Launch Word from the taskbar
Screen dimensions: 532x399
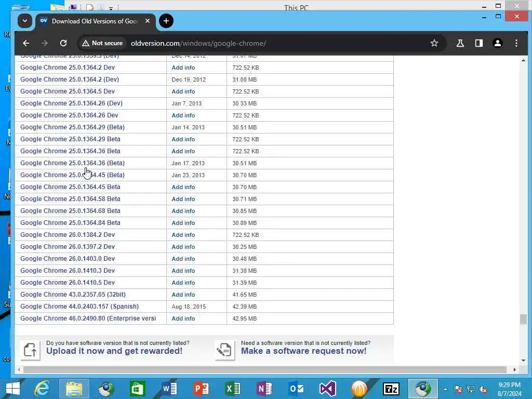169,389
